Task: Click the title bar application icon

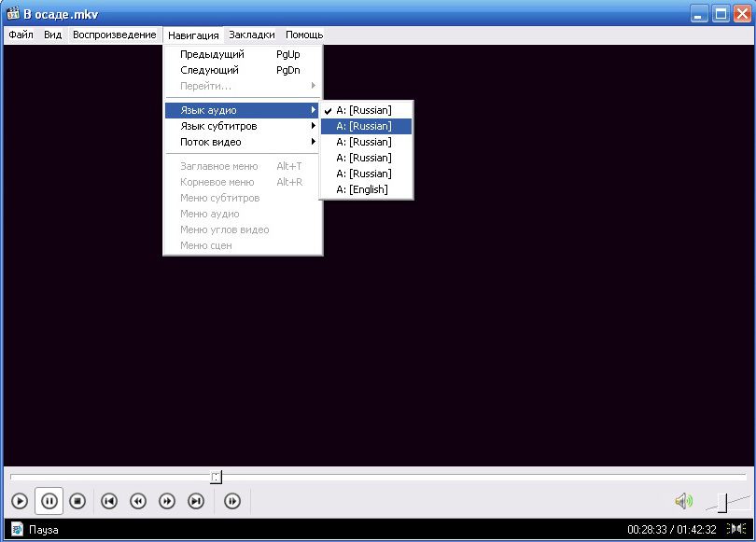Action: click(13, 13)
